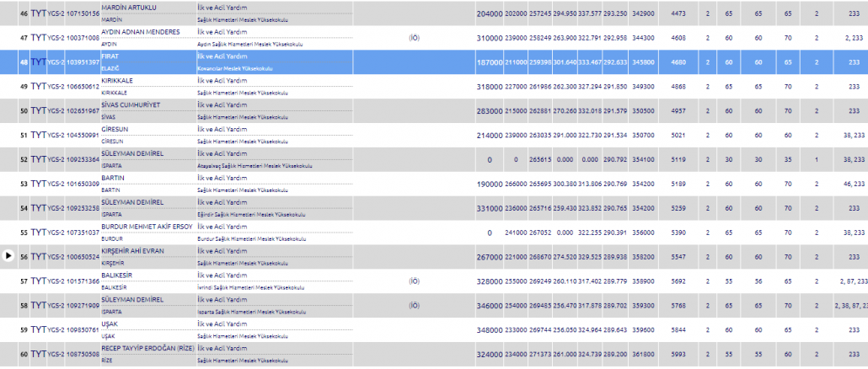868x369 pixels.
Task: Click Atayalvaç Sağlık Hizmetleri Meslek Yüksekokulu
Action: (x=252, y=165)
